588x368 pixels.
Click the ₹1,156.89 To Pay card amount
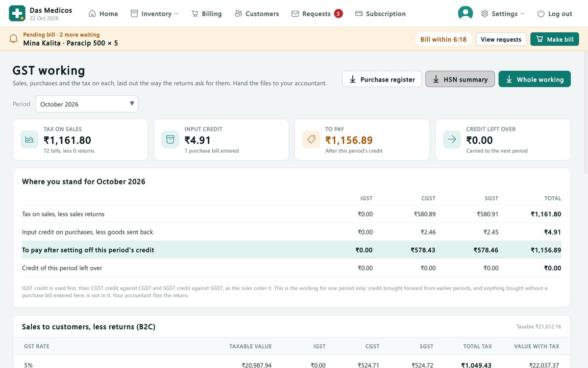349,140
